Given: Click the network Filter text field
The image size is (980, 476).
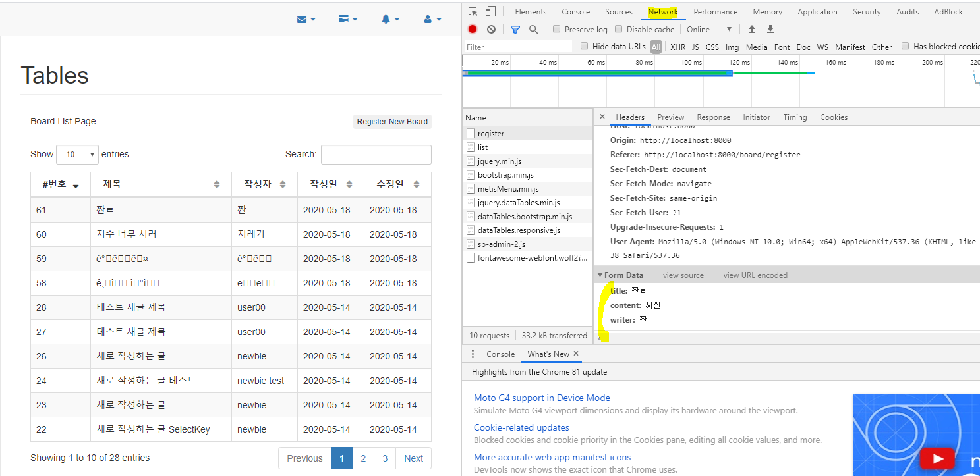Looking at the screenshot, I should pyautogui.click(x=518, y=47).
